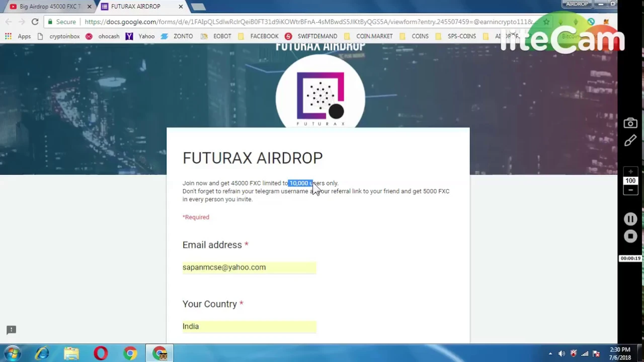Open Windows Explorer folder from taskbar
The image size is (644, 362).
pos(71,353)
